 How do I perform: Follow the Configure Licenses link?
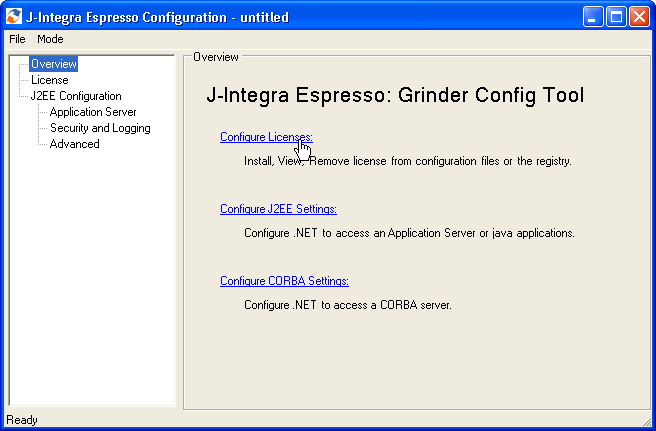point(266,137)
